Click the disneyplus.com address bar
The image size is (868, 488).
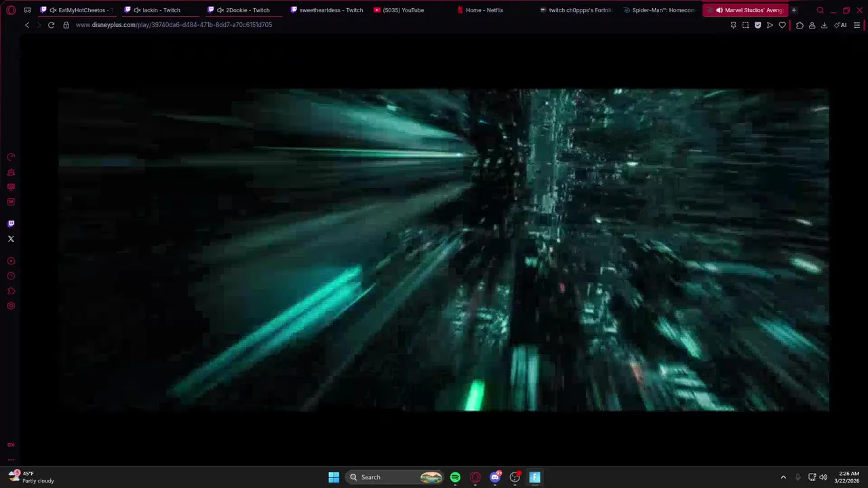coord(174,25)
